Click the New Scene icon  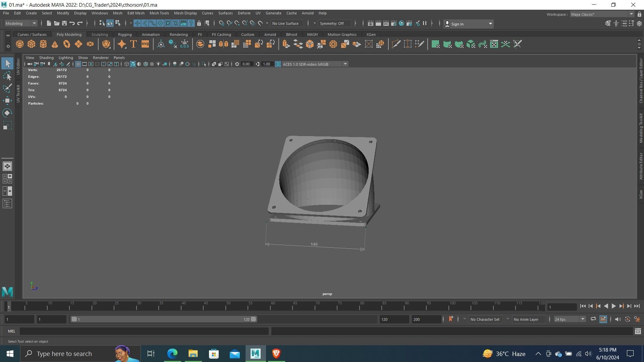point(49,23)
